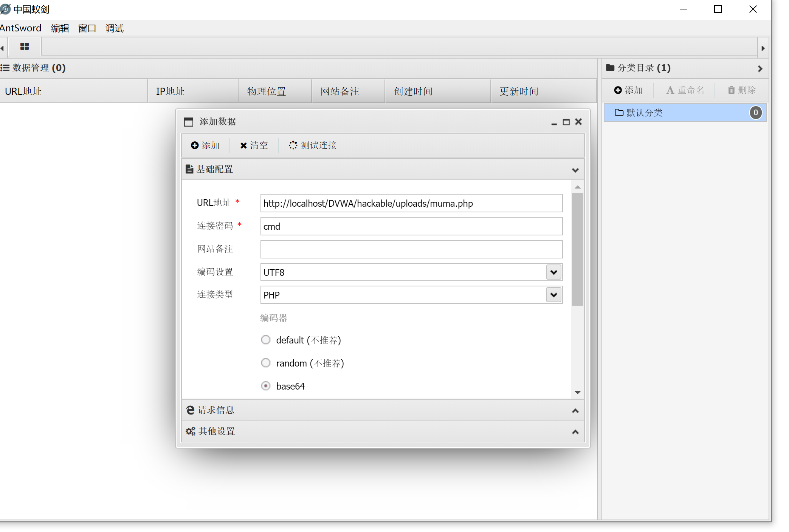
Task: Select the default (不推荐) encoder radio
Action: tap(266, 340)
